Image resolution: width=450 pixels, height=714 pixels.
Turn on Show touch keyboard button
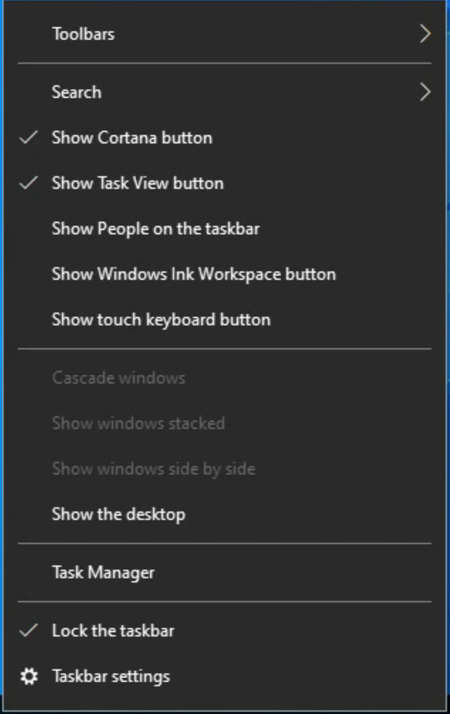pos(225,320)
